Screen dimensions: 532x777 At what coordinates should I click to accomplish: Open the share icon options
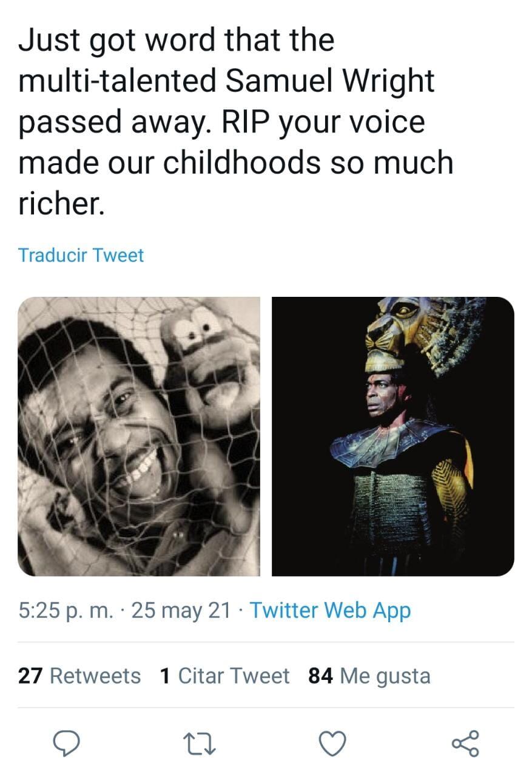[465, 743]
